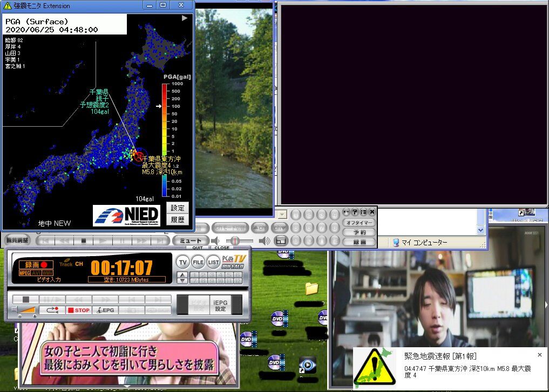Click the scrollbar down arrow beside マイ コンピューター
This screenshot has width=549, height=392.
[x=481, y=230]
